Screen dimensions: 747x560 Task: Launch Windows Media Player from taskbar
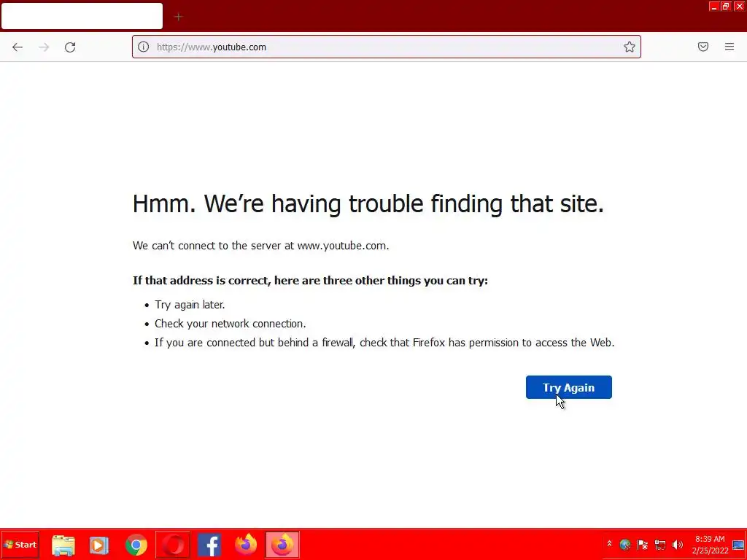pyautogui.click(x=99, y=545)
